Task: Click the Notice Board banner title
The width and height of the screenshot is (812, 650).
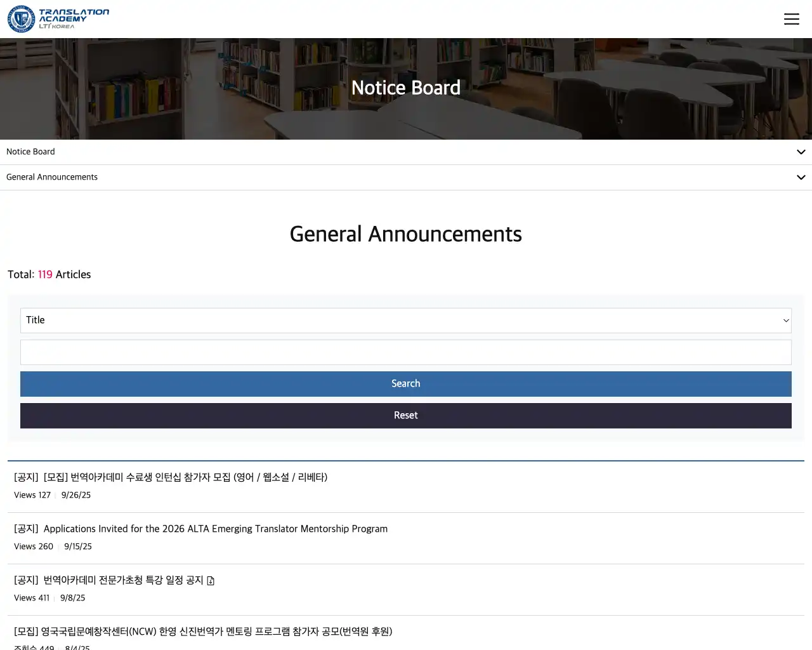Action: coord(406,88)
